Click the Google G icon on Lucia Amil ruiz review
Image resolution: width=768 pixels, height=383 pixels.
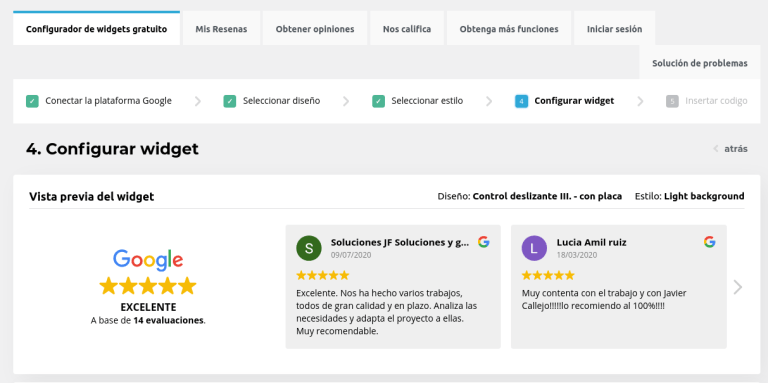pos(710,241)
